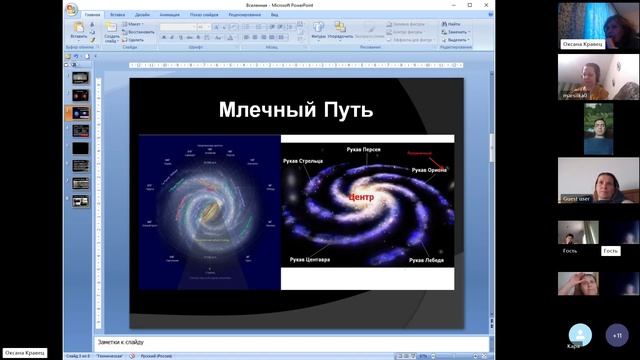Select slide 2 thumbnail in slide pane
This screenshot has height=360, width=640.
click(x=80, y=96)
